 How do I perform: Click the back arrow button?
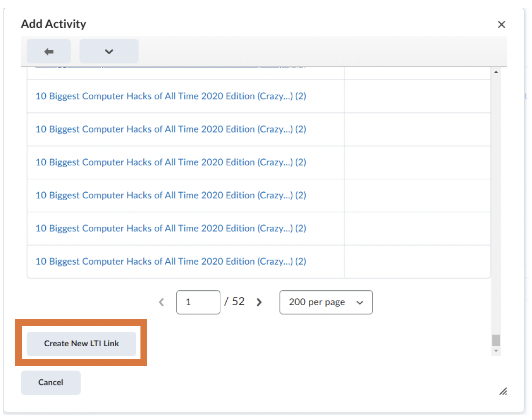click(x=49, y=51)
